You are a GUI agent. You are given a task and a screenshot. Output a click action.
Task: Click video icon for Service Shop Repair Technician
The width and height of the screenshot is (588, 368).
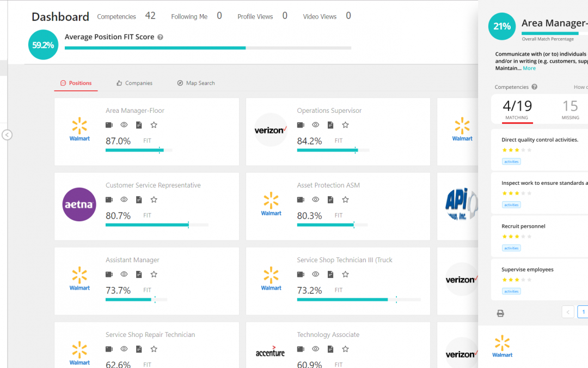109,349
